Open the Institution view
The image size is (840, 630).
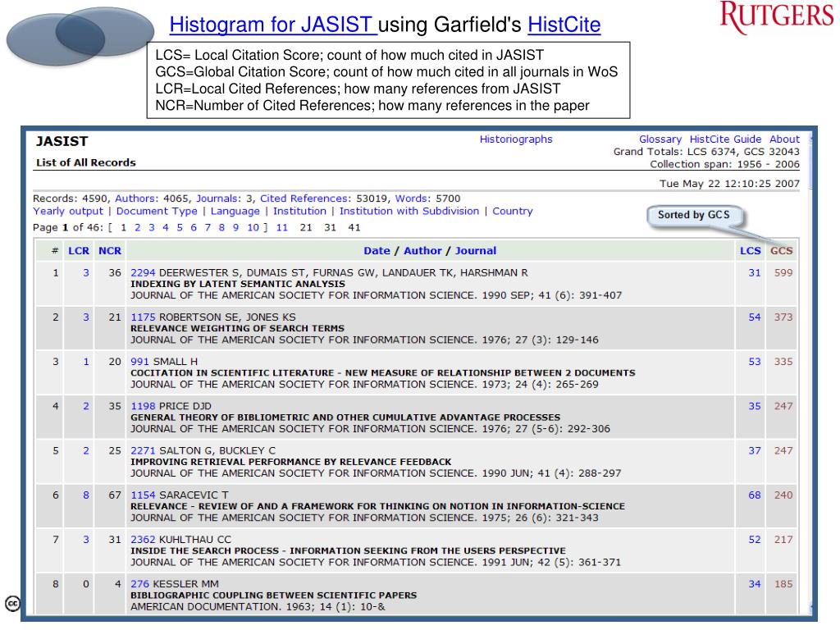(x=299, y=211)
